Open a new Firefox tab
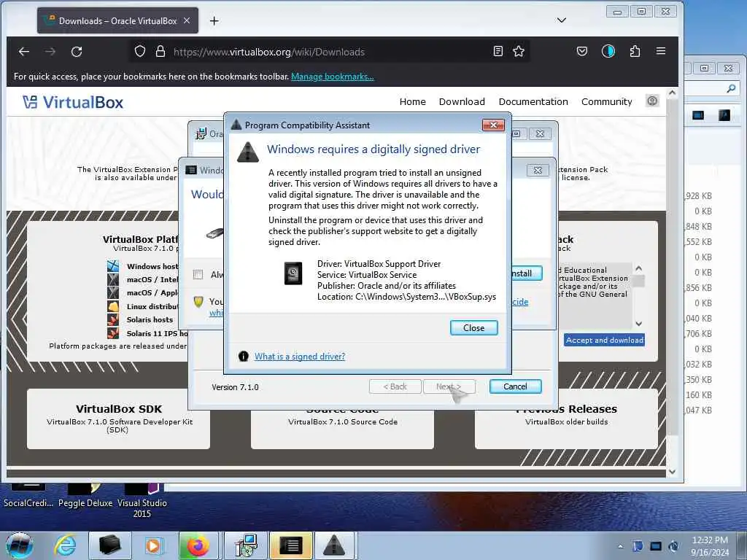This screenshot has height=560, width=747. (x=214, y=21)
